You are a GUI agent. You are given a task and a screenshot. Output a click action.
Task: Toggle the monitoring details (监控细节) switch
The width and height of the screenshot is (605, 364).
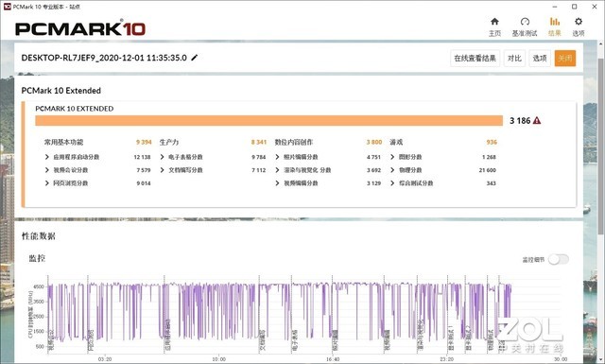[x=559, y=259]
